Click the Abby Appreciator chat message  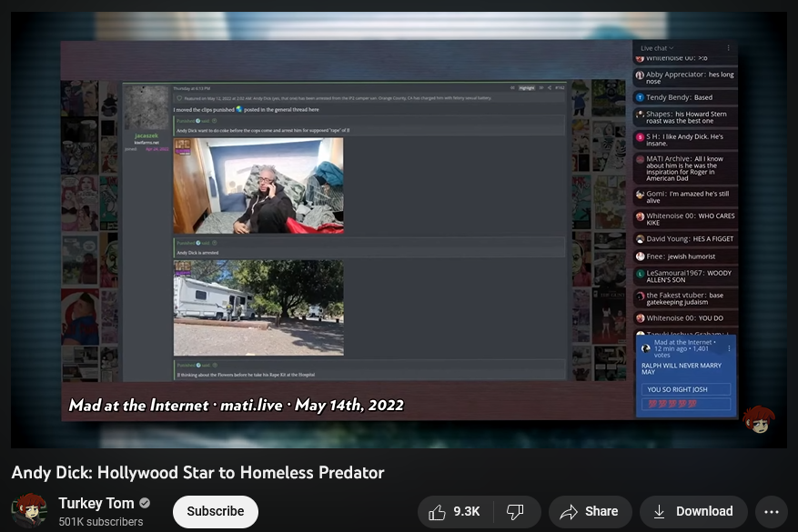click(x=685, y=77)
